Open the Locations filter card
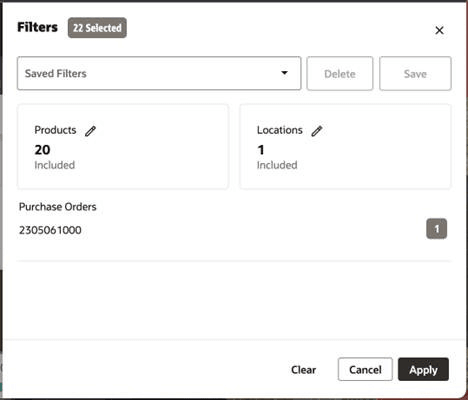Viewport: 468px width, 400px height. 345,147
